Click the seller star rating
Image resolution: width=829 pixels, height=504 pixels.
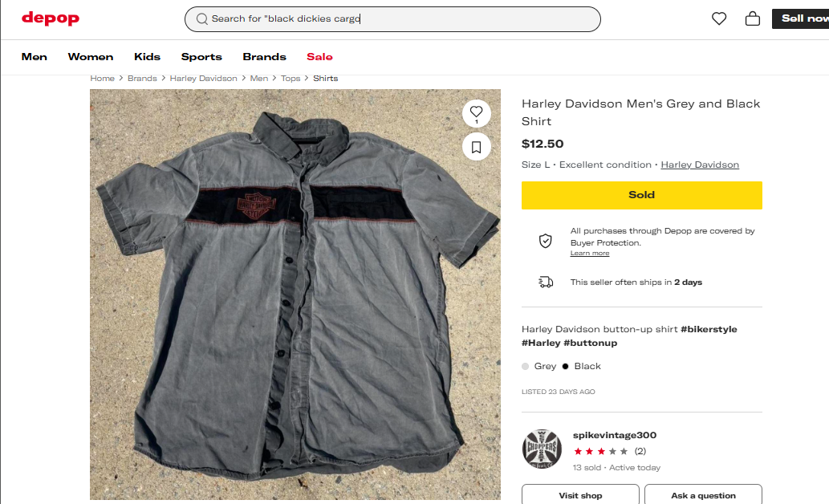601,451
